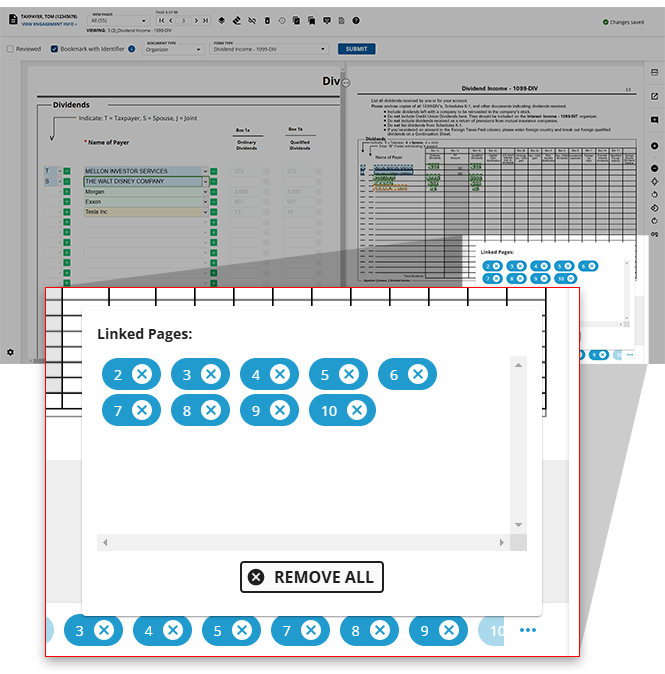The image size is (665, 674).
Task: Click the add comment sidebar icon
Action: pyautogui.click(x=654, y=120)
